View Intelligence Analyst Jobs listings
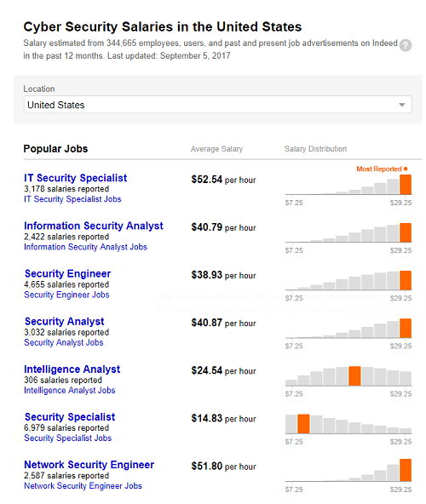426x504 pixels. point(70,390)
